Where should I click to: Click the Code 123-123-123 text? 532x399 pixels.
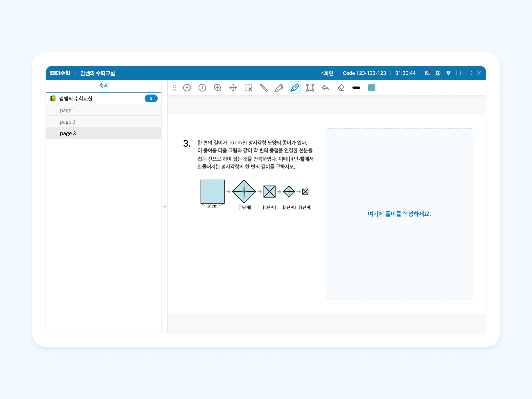click(364, 73)
